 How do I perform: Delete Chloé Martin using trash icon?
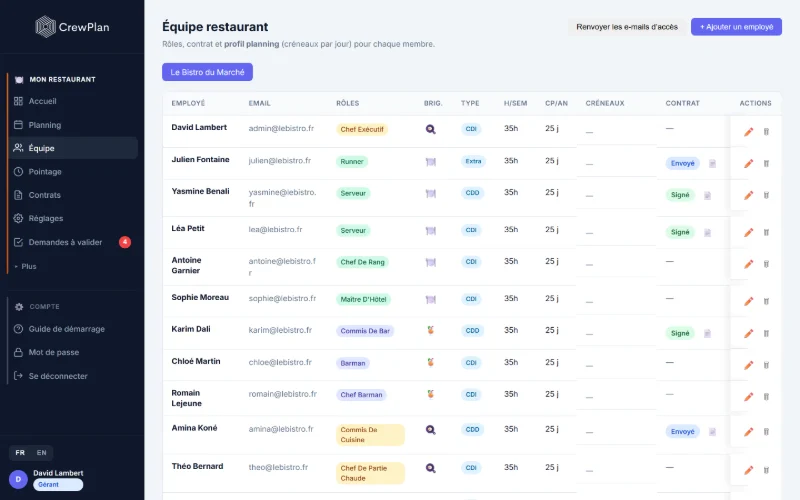pyautogui.click(x=766, y=365)
